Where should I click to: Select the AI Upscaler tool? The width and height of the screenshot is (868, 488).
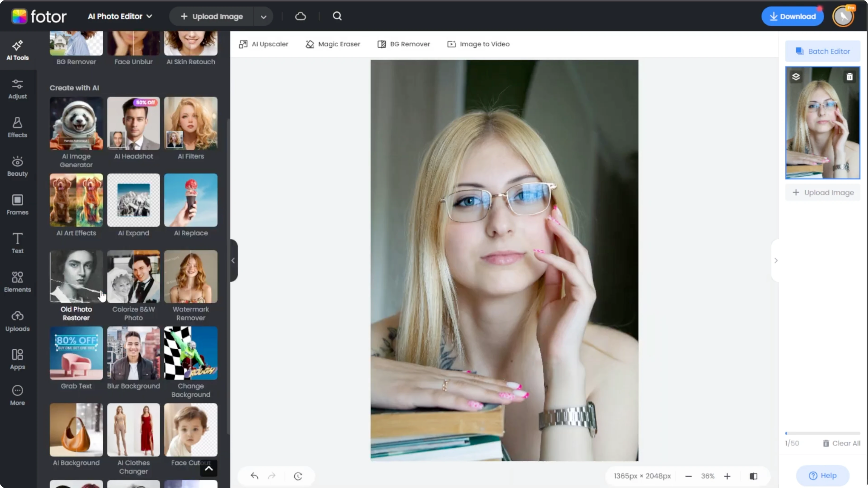[x=263, y=44]
